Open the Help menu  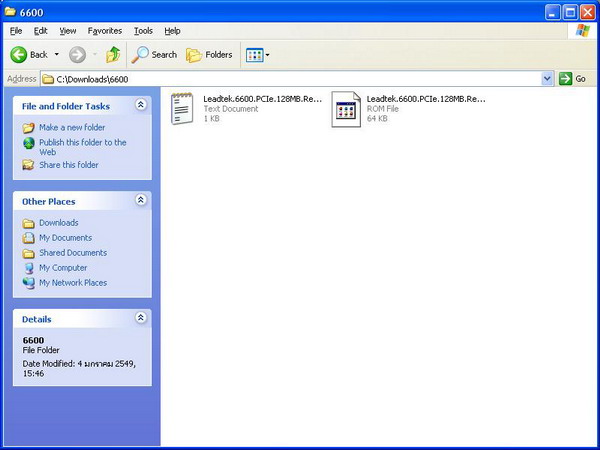[172, 31]
